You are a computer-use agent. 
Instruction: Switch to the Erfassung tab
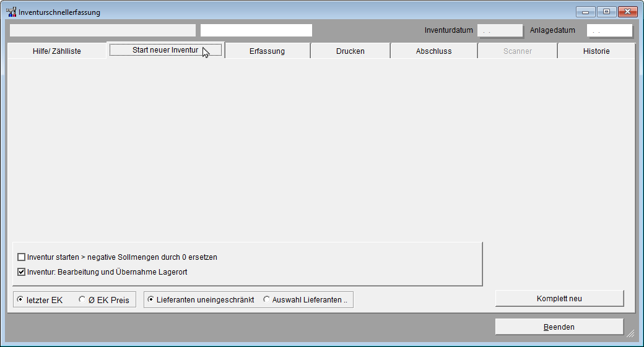pyautogui.click(x=267, y=51)
